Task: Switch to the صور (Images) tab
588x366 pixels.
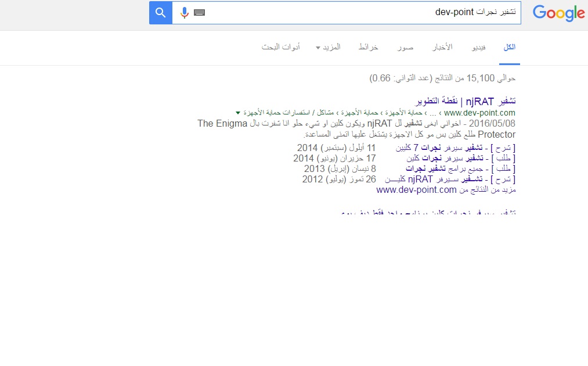Action: click(x=405, y=47)
